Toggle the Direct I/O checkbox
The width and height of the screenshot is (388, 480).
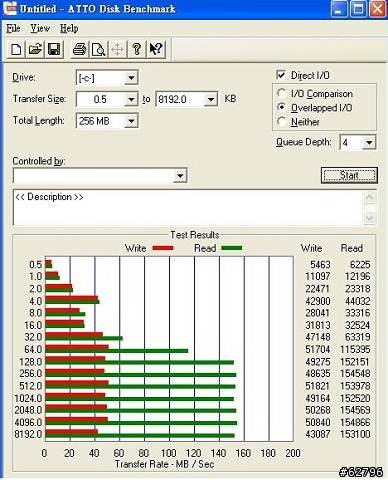coord(281,75)
